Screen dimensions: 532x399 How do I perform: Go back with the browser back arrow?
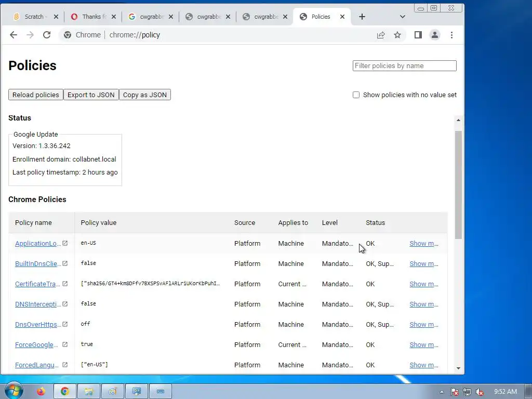pos(13,35)
